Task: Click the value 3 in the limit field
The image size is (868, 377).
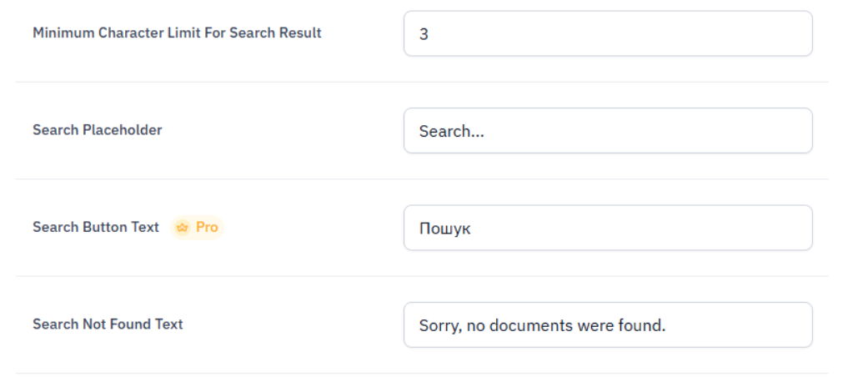Action: click(x=424, y=35)
